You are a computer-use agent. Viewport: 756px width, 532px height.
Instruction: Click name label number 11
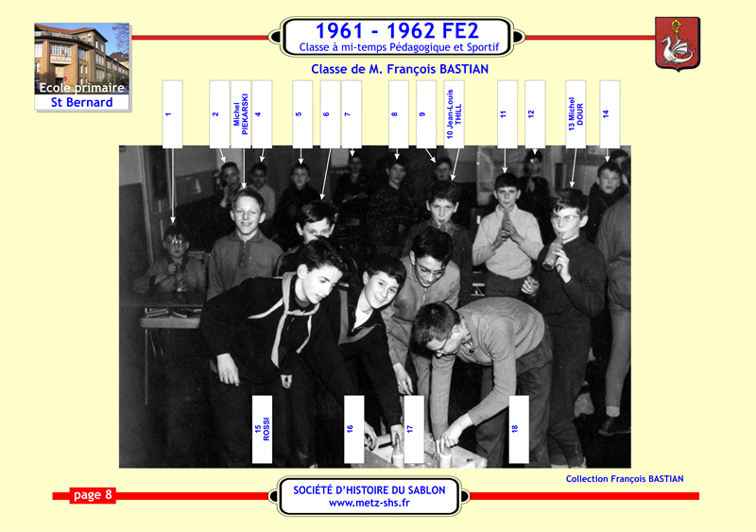pyautogui.click(x=507, y=114)
